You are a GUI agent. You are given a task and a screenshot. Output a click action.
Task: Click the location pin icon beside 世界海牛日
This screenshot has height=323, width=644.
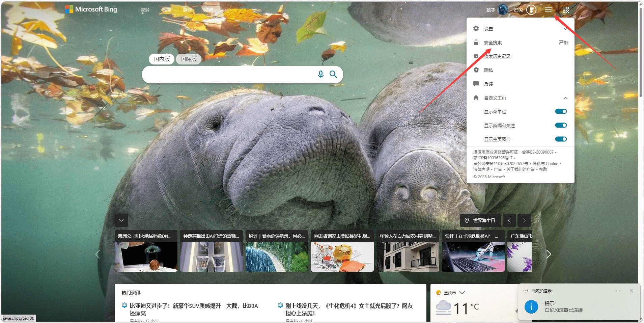coord(467,220)
